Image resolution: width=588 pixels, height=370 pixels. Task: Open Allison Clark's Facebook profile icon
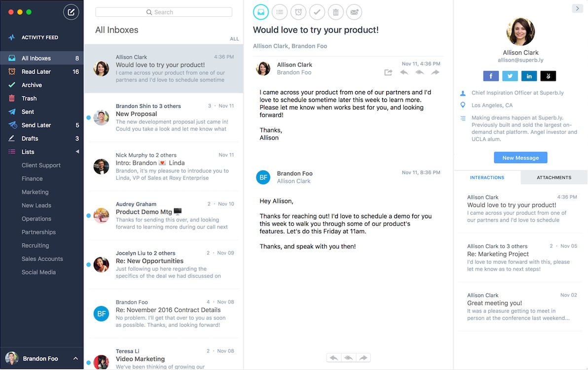pyautogui.click(x=491, y=76)
